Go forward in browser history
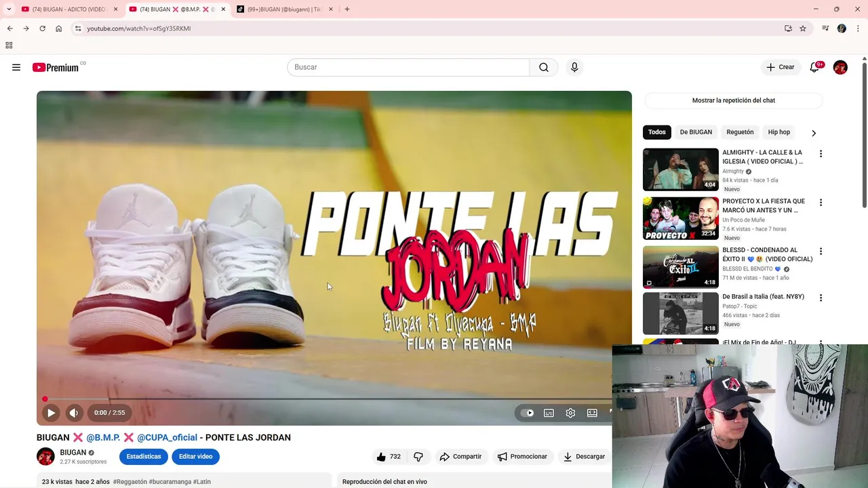868x488 pixels. [x=26, y=28]
